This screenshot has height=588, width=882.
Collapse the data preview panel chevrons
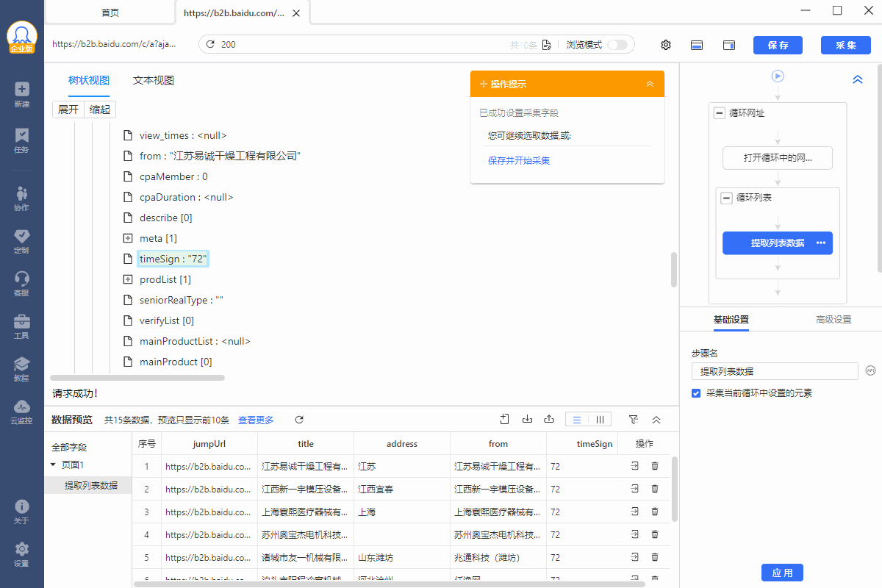coord(656,420)
